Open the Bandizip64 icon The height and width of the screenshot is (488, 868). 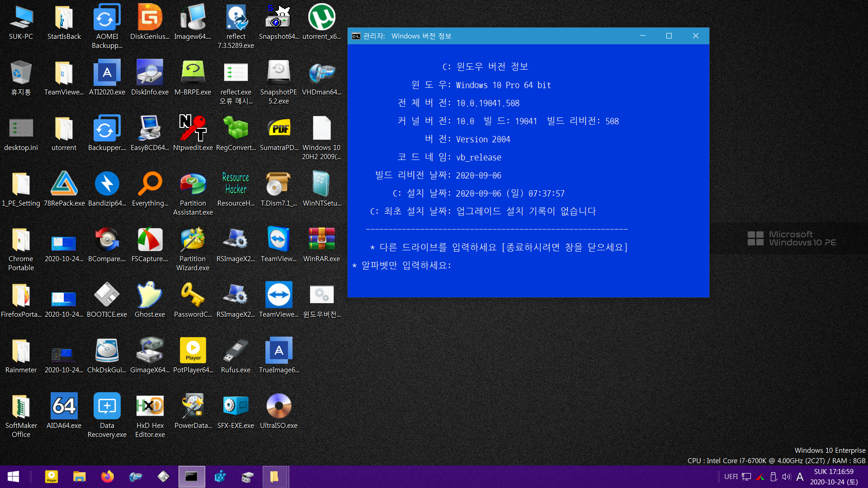coord(107,189)
